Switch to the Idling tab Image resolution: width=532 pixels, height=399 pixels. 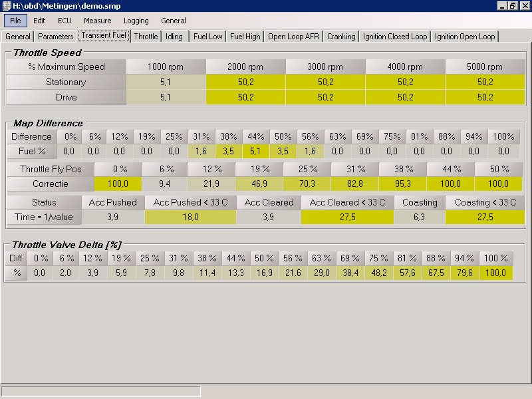(x=174, y=37)
